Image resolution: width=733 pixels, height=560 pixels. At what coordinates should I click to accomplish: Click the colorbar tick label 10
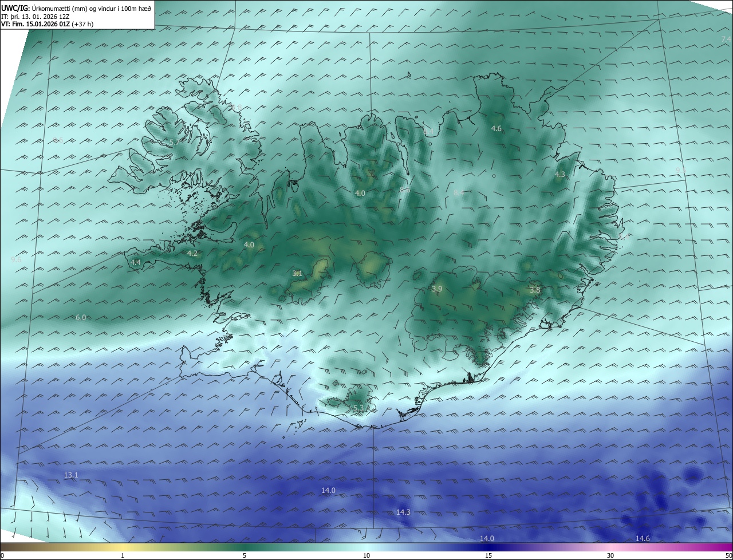(366, 556)
